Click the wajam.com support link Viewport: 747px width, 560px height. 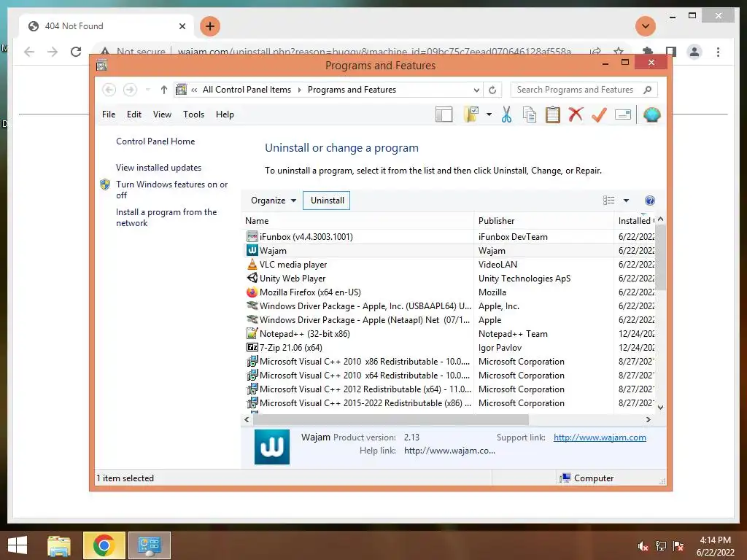[600, 437]
